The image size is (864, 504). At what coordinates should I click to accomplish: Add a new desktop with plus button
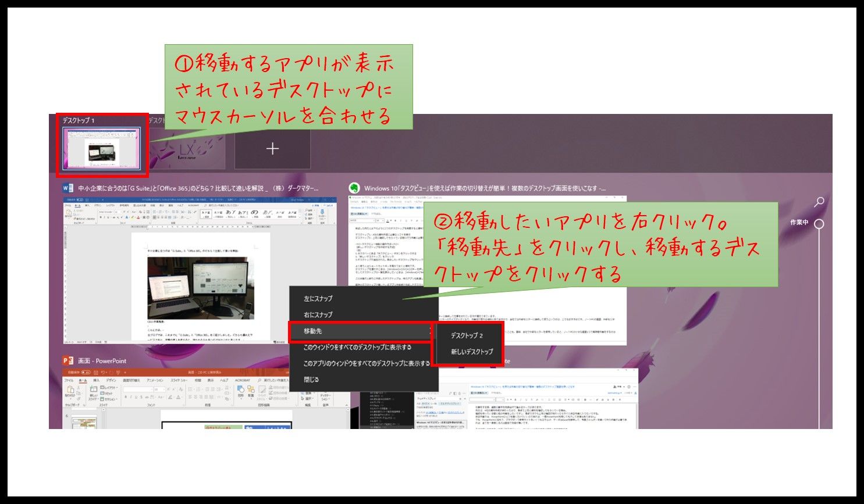(x=272, y=149)
